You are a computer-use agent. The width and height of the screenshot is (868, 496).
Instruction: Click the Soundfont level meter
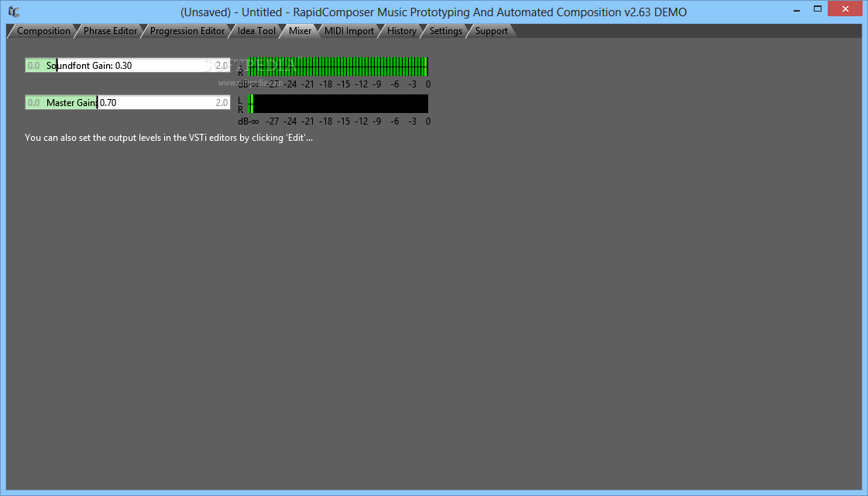[338, 67]
